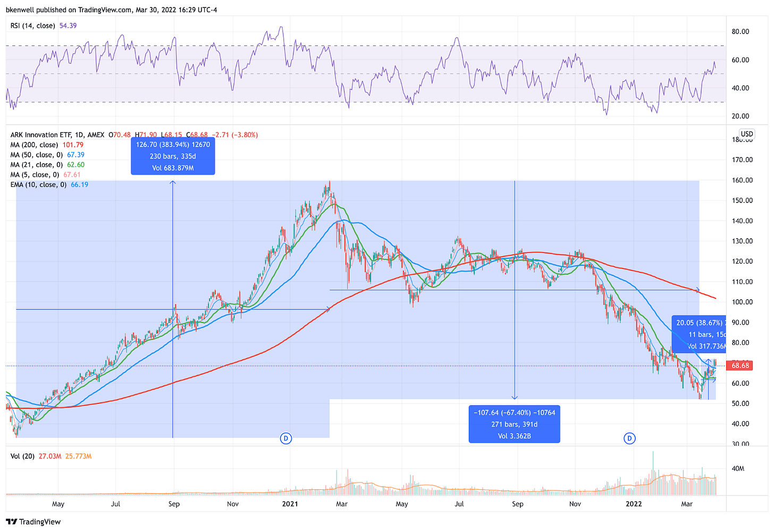Click the 20.05 (38.67%) measurement box
The width and height of the screenshot is (774, 532).
pos(699,334)
